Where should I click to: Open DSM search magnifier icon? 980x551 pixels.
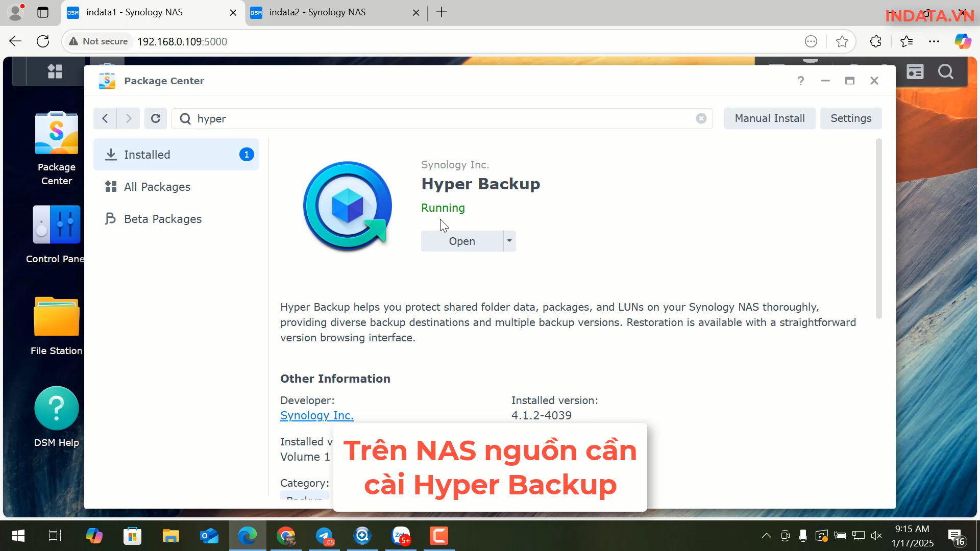[946, 71]
